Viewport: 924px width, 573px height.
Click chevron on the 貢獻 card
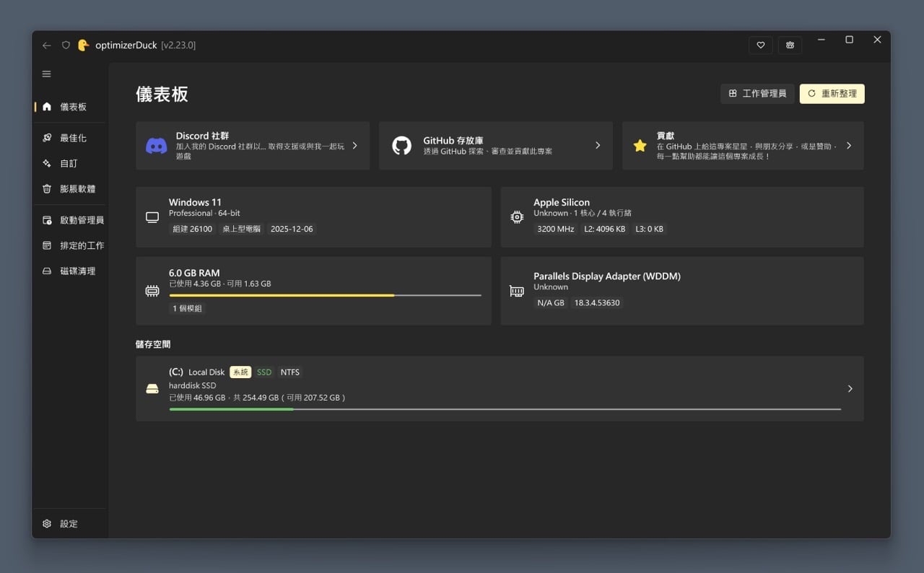point(849,146)
